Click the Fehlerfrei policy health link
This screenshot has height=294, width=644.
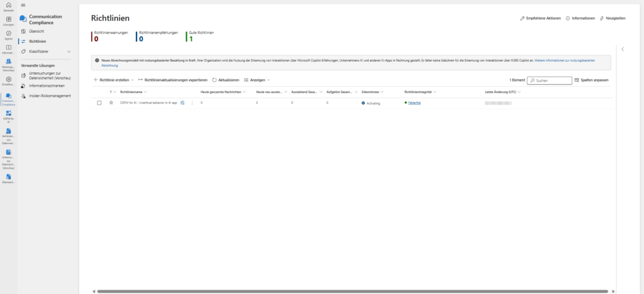point(414,103)
